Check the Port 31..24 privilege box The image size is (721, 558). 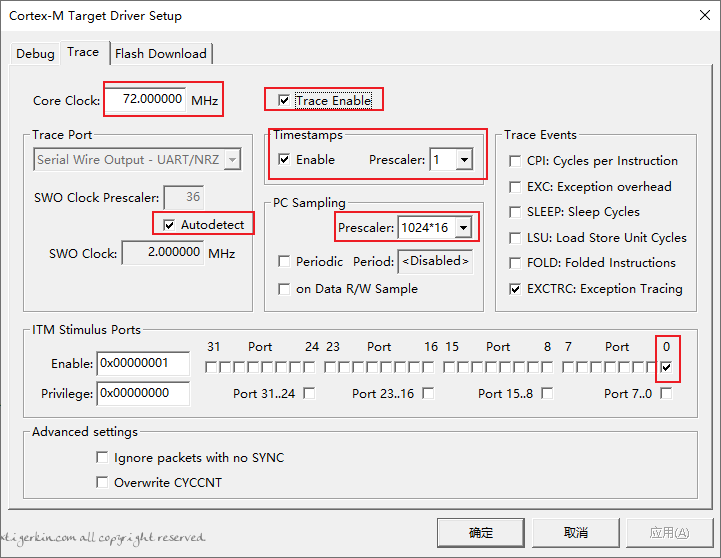point(309,393)
